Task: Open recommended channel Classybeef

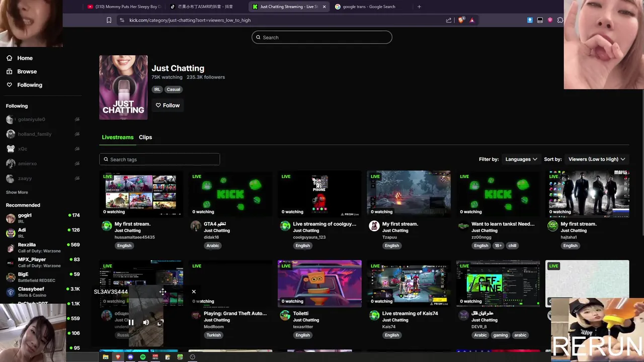Action: (43, 292)
